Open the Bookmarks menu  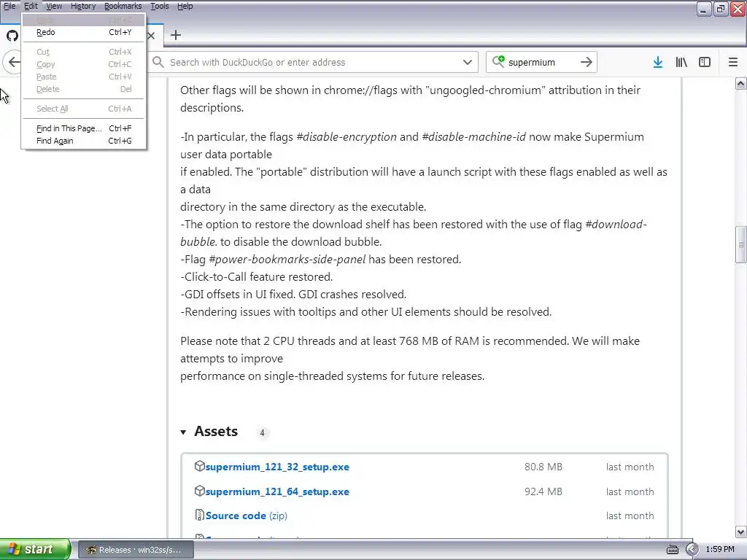pos(123,6)
